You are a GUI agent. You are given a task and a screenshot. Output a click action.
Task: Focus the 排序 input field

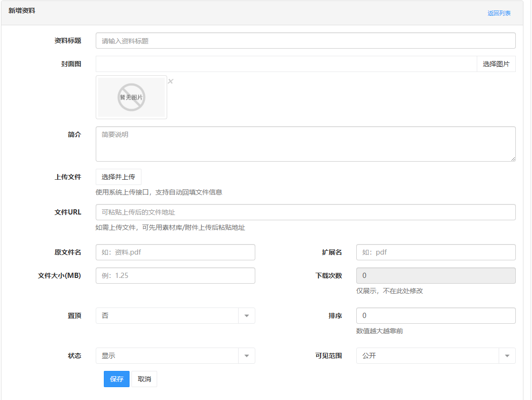(x=435, y=315)
